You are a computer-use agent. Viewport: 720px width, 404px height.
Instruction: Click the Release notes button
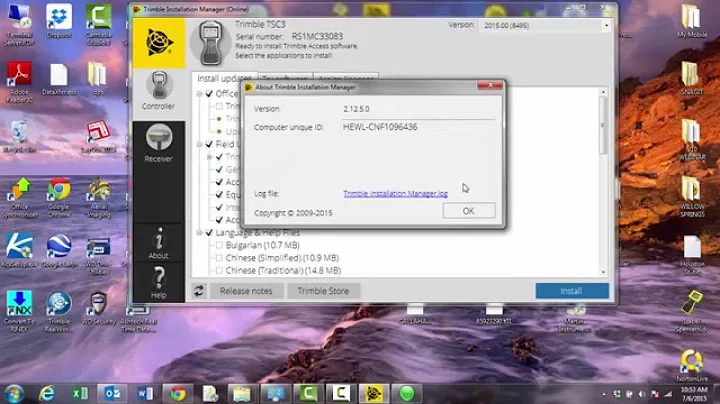pos(246,291)
